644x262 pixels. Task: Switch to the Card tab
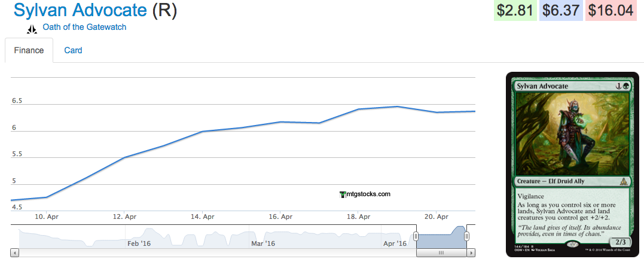pos(73,50)
